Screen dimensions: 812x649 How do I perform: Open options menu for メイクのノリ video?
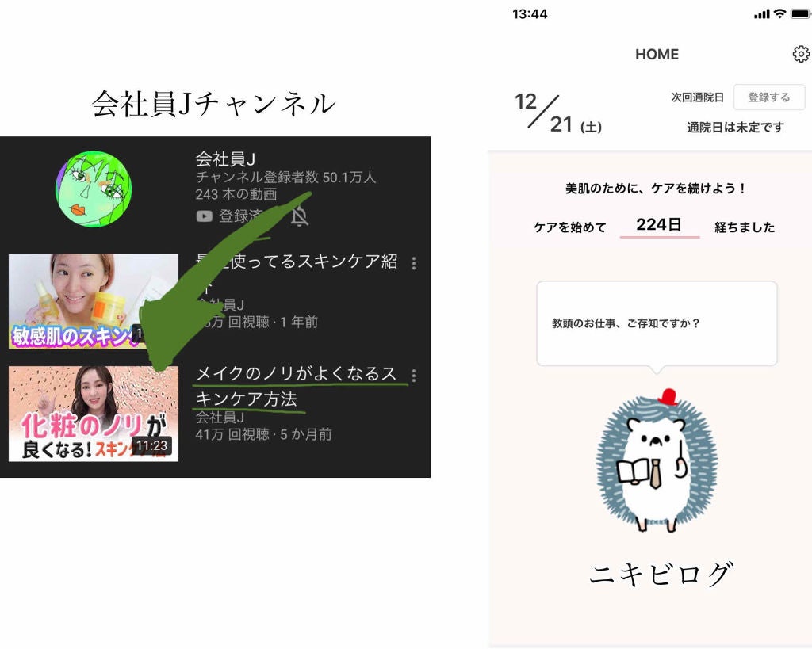(x=413, y=376)
